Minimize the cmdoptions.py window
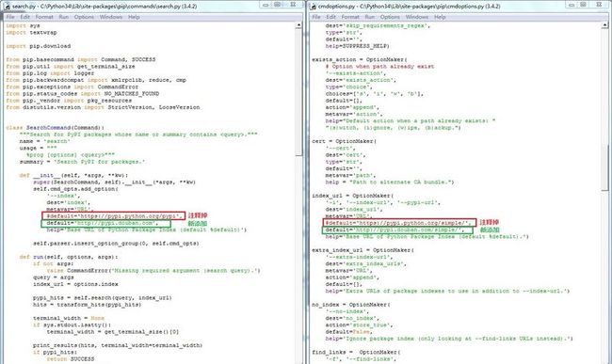 (572, 5)
